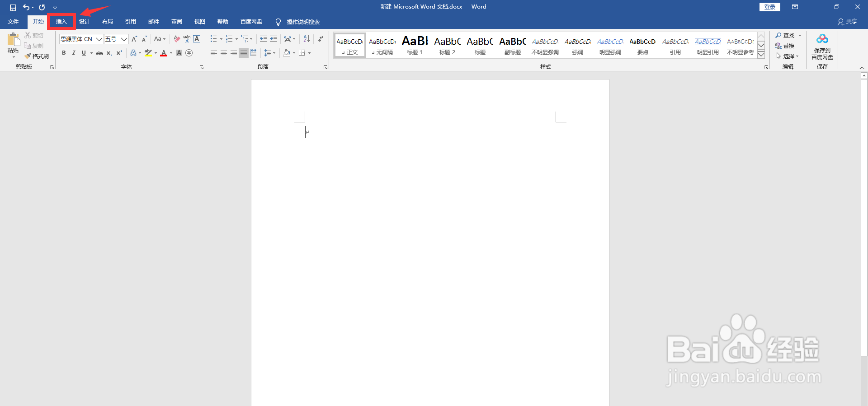Toggle Italic formatting
Screen dimensions: 868x406
(74, 53)
